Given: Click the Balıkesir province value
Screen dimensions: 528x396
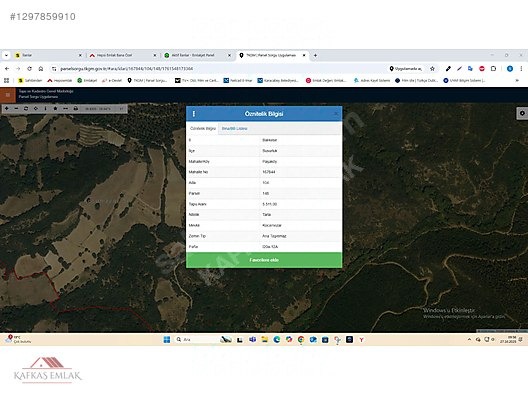Looking at the screenshot, I should click(x=270, y=140).
